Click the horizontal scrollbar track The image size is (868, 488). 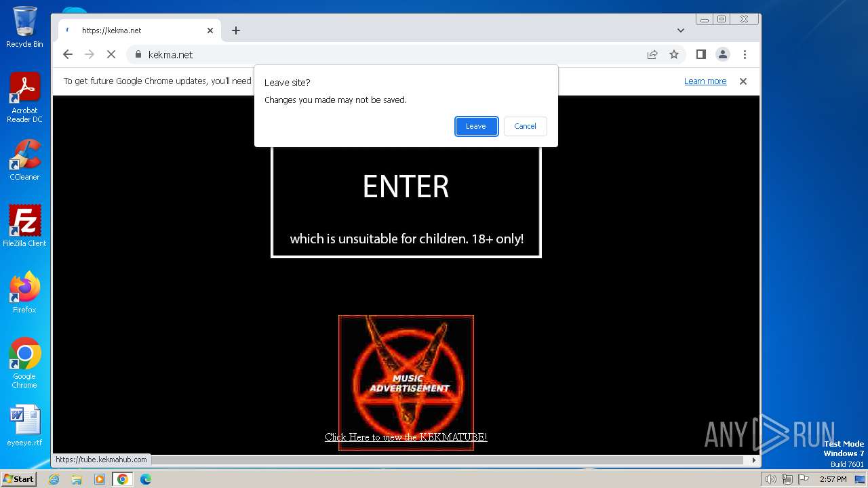tap(448, 460)
